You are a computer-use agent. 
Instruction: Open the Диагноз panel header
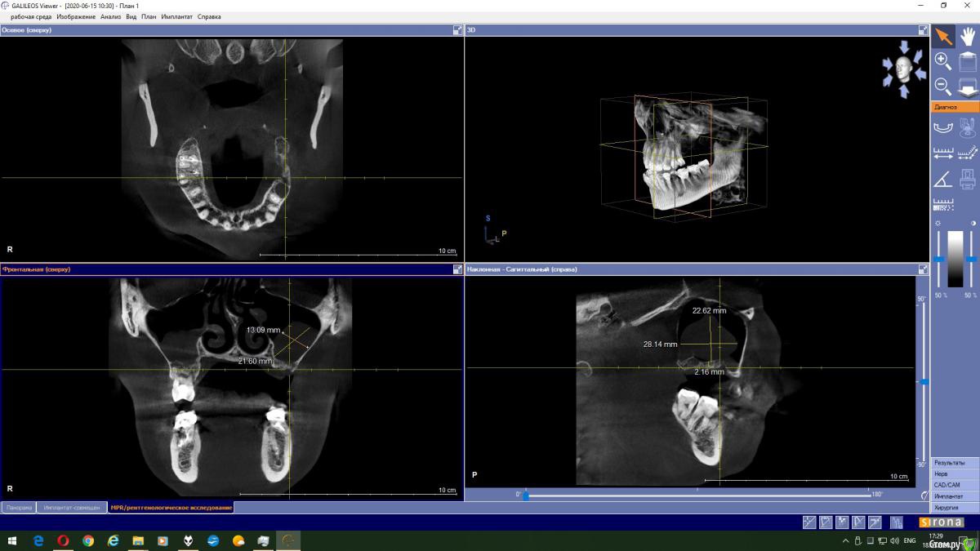pyautogui.click(x=955, y=107)
